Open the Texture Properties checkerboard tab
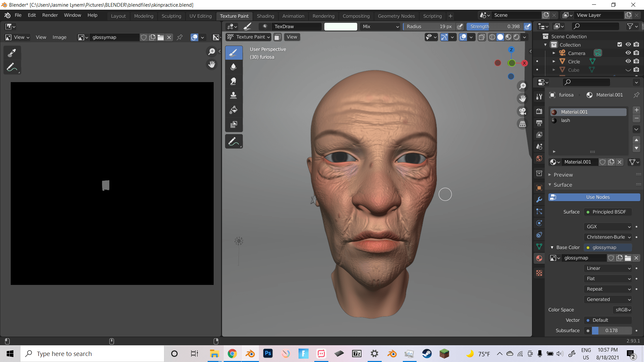Image resolution: width=644 pixels, height=362 pixels. point(539,273)
